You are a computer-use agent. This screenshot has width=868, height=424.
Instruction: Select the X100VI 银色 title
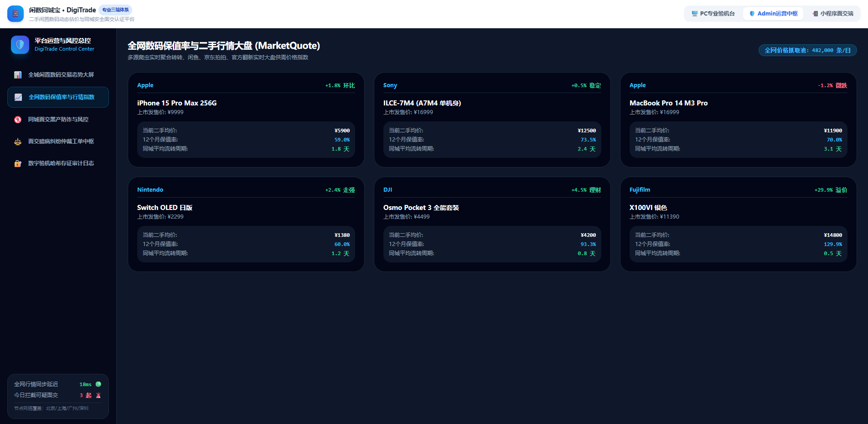(648, 208)
